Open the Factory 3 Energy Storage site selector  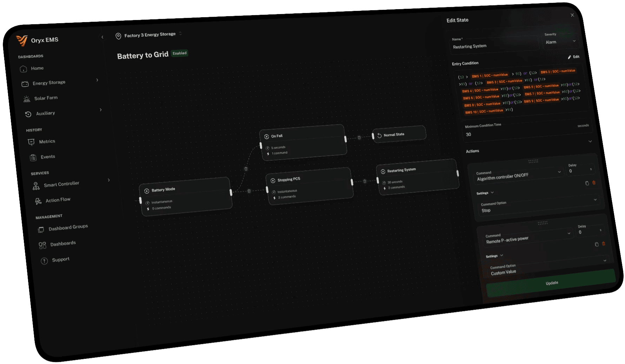click(149, 35)
